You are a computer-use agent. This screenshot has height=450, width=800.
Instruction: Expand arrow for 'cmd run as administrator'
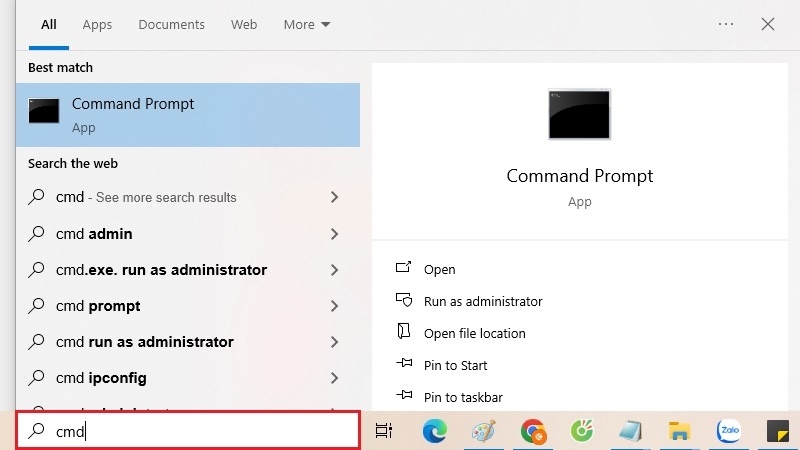click(x=334, y=342)
